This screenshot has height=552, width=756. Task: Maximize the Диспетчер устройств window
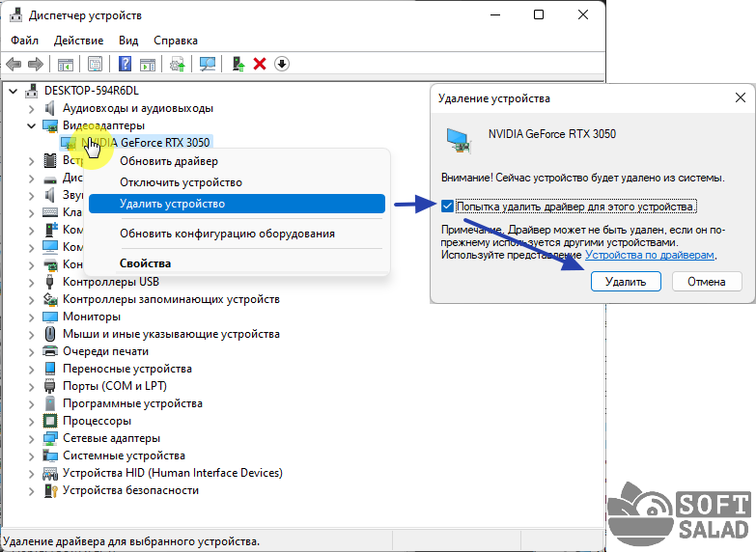[539, 14]
